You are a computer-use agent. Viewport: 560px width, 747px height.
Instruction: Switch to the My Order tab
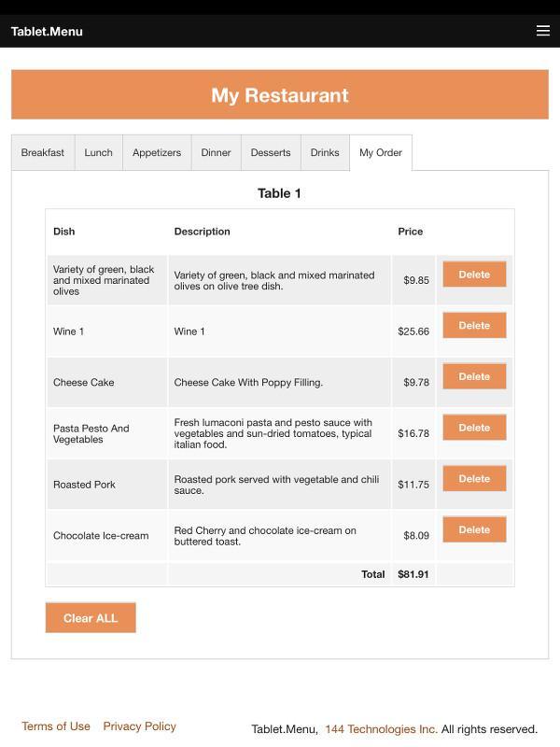[x=381, y=151]
